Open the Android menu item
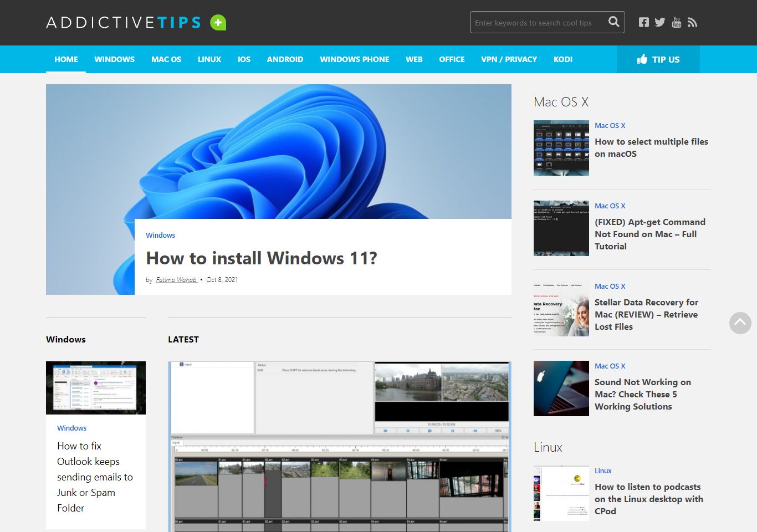This screenshot has height=532, width=757. click(x=285, y=59)
